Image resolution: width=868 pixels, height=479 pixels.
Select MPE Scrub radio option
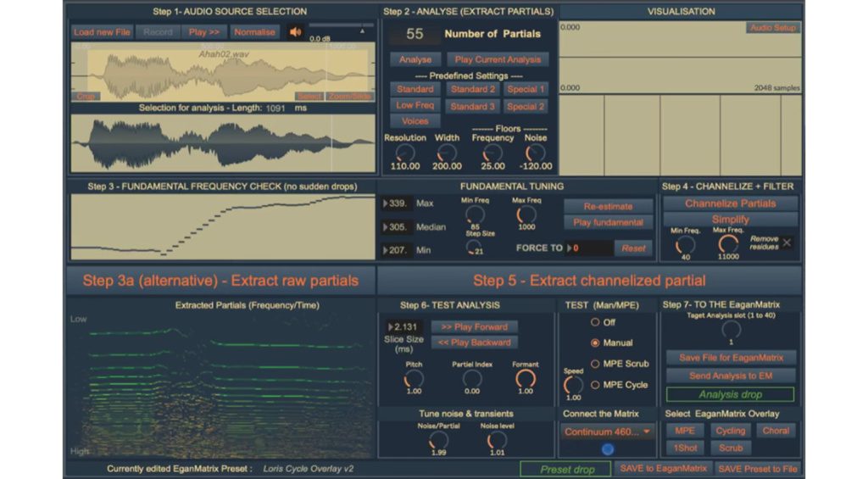click(x=595, y=364)
